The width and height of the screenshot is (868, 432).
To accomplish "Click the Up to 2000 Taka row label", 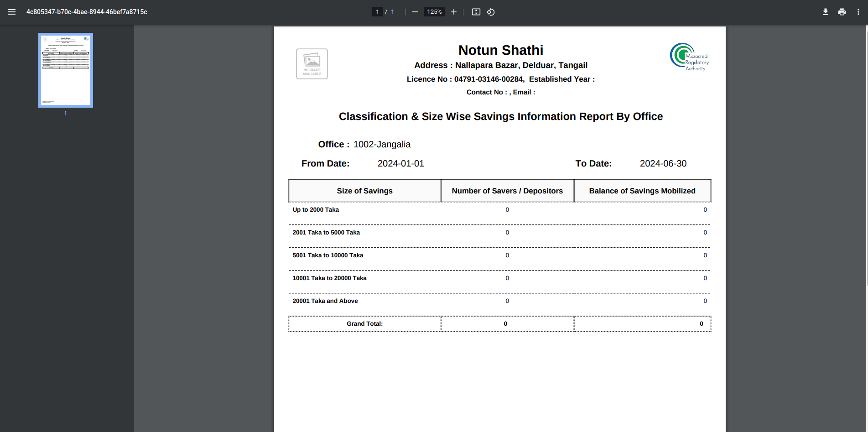I will pos(316,210).
